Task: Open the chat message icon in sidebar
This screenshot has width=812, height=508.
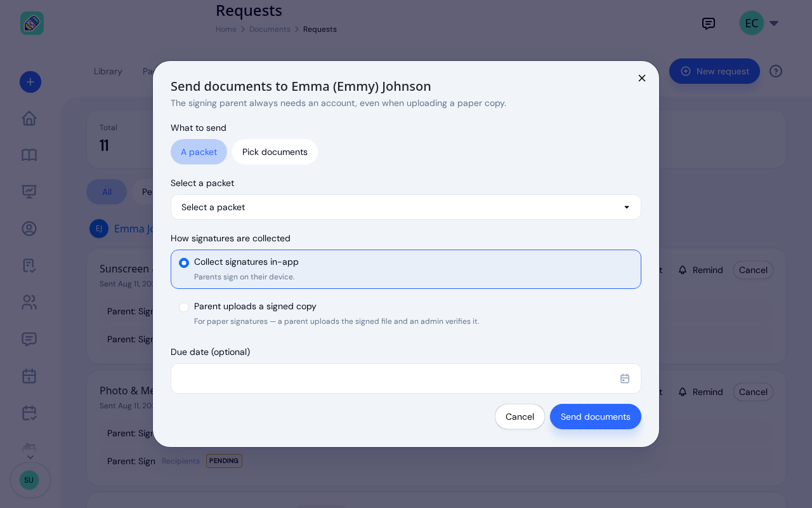Action: (x=29, y=339)
